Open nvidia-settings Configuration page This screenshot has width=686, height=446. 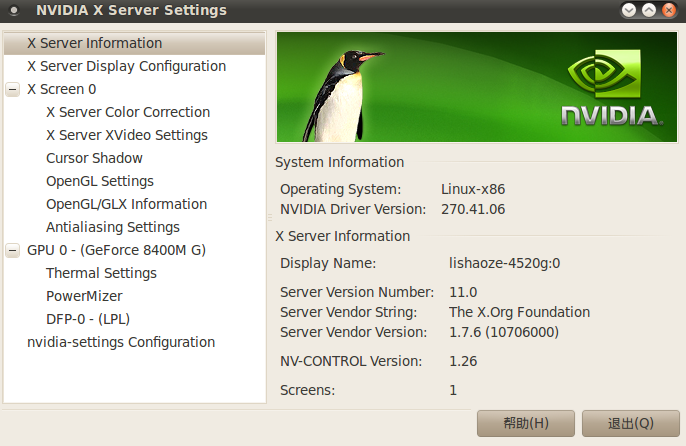(x=121, y=342)
